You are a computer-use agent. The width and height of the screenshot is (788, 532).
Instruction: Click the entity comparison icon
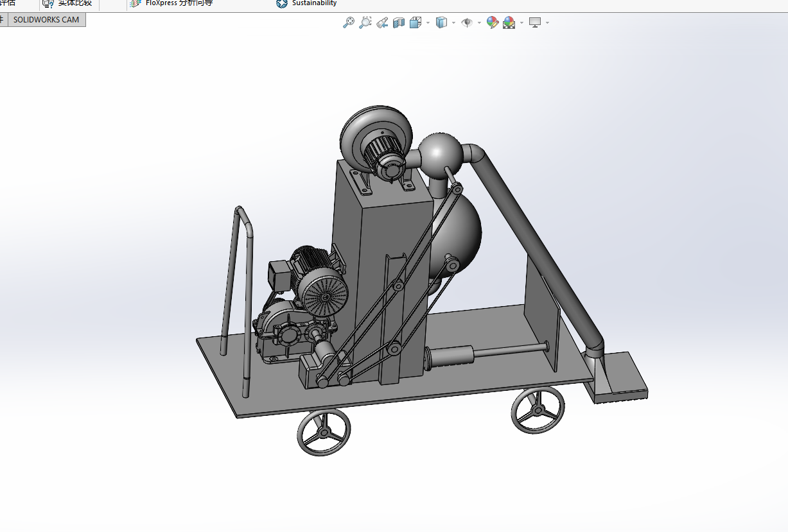tap(48, 3)
